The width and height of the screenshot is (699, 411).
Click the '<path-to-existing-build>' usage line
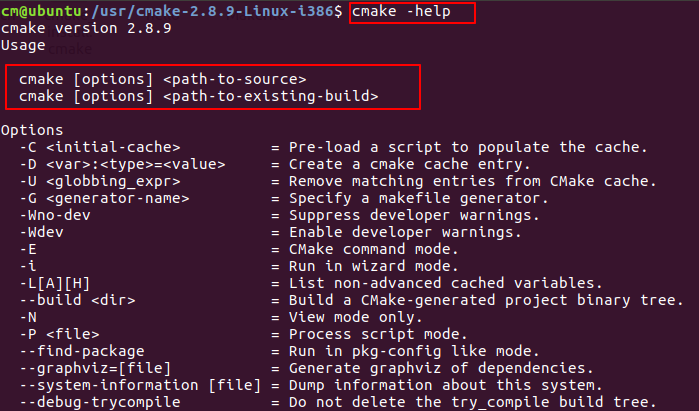pos(198,96)
